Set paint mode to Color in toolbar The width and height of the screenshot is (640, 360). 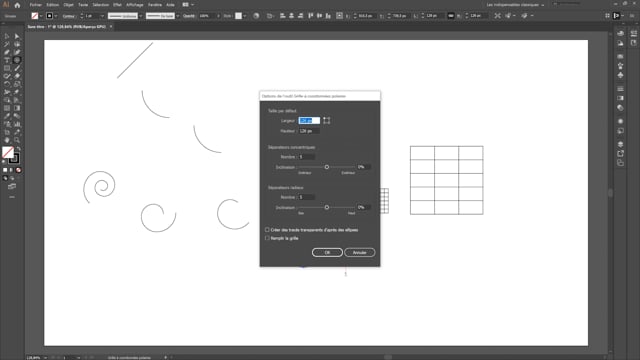point(5,170)
